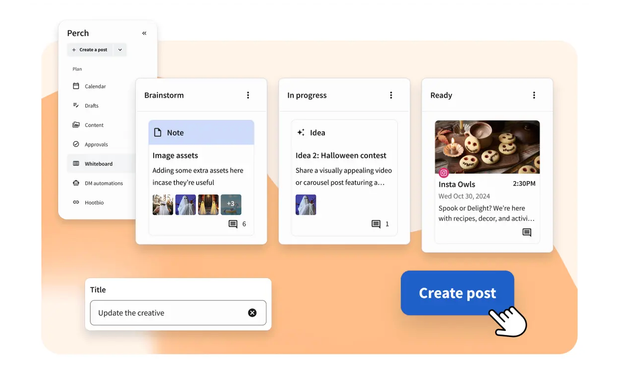
Task: Click the Brainstorm column header
Action: click(x=164, y=95)
